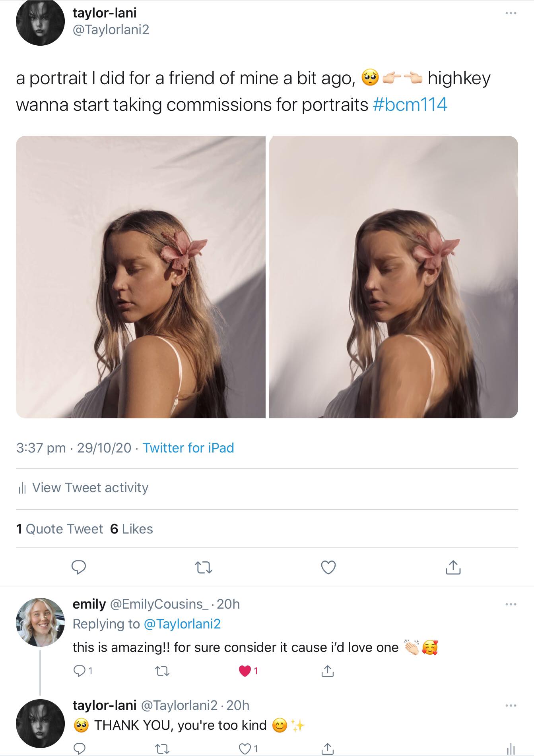
Task: Open the #bcm114 hashtag
Action: pos(410,104)
